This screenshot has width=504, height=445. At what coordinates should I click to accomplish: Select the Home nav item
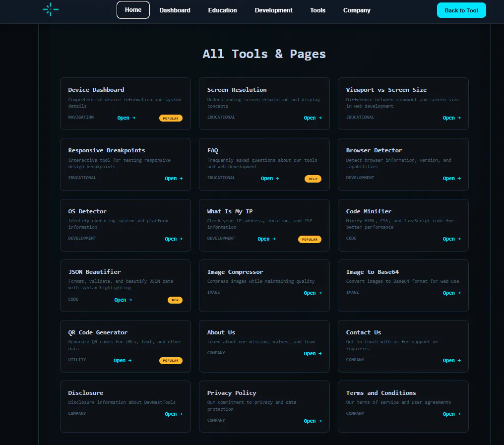(x=133, y=10)
